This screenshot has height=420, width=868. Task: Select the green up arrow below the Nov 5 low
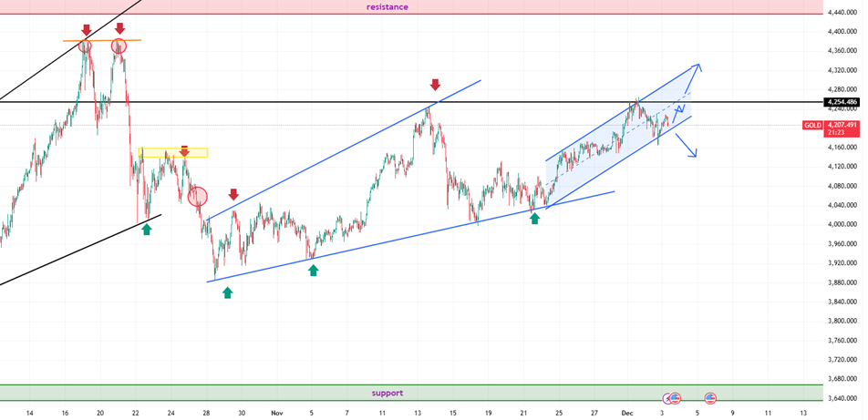(x=313, y=271)
